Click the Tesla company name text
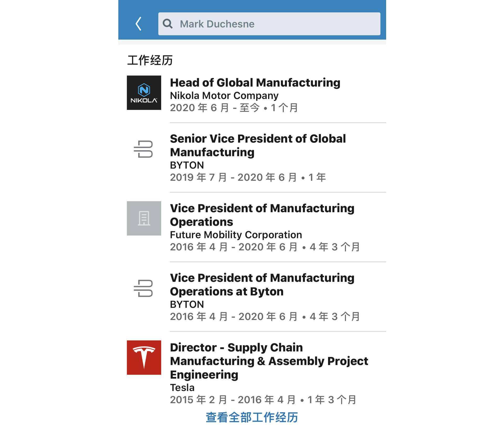Screen dimensions: 504x426 tap(182, 388)
